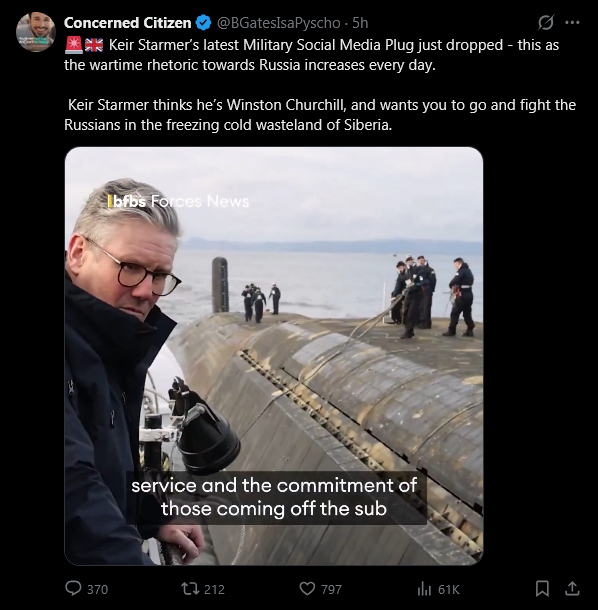
Task: Click the Grok slashed-circle icon
Action: click(545, 23)
